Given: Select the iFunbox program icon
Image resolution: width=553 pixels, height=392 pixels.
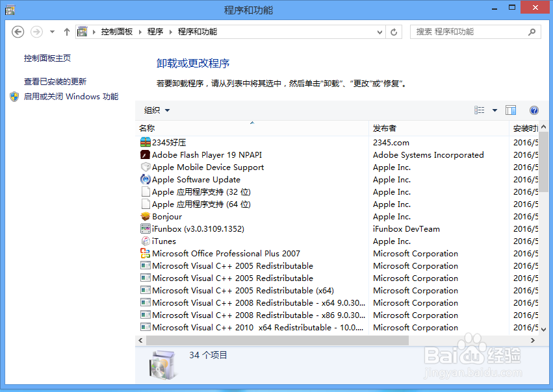Looking at the screenshot, I should coord(146,228).
